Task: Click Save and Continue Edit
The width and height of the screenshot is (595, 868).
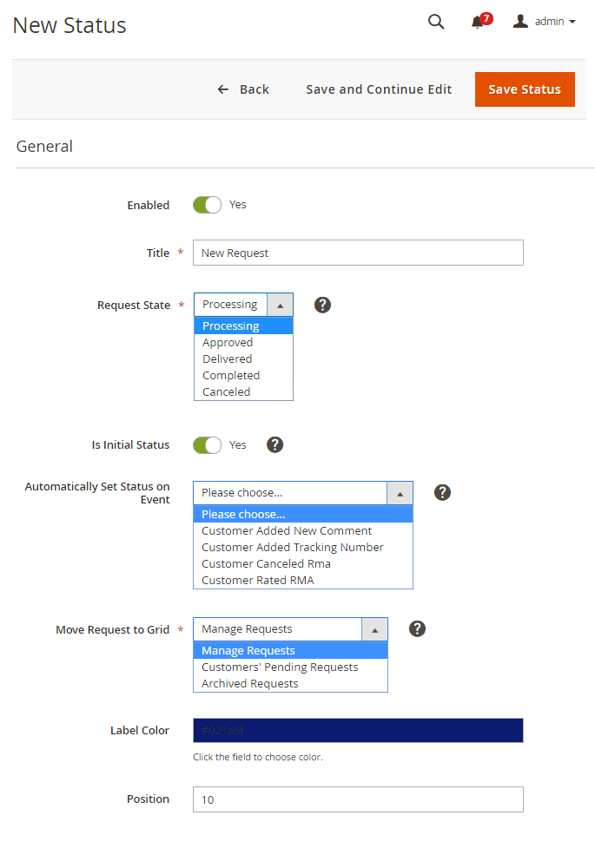Action: pos(379,89)
